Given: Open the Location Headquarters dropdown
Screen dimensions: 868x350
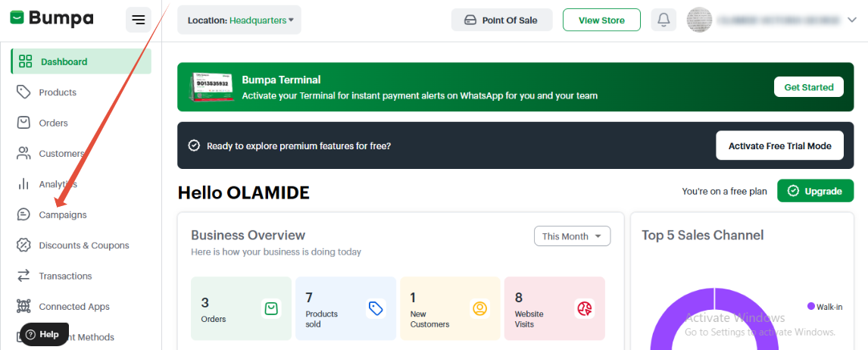Looking at the screenshot, I should tap(239, 20).
